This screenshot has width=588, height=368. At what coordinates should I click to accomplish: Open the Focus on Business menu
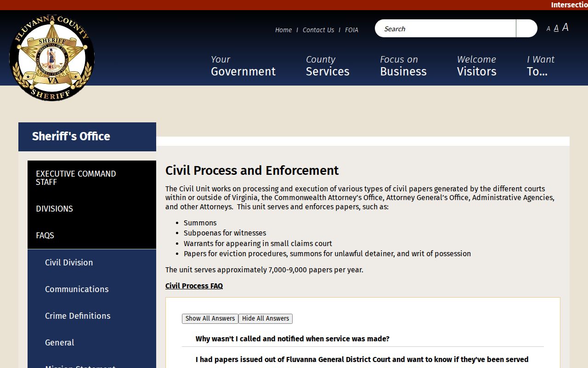click(403, 66)
